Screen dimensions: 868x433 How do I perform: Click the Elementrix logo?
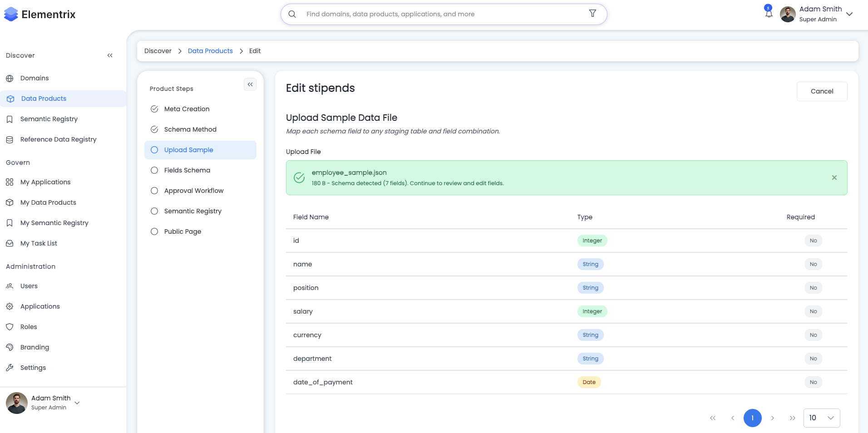[x=40, y=15]
